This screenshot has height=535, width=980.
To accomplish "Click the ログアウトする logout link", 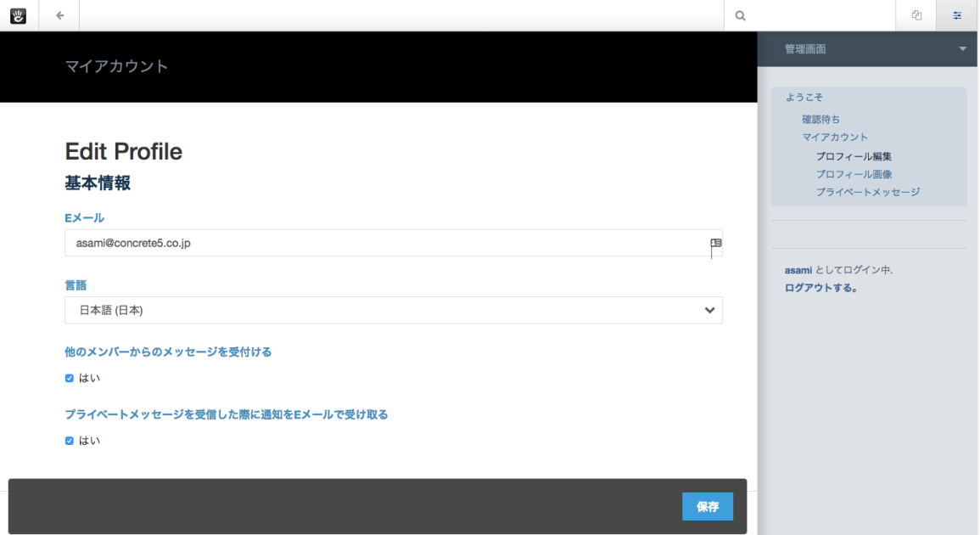I will [820, 288].
